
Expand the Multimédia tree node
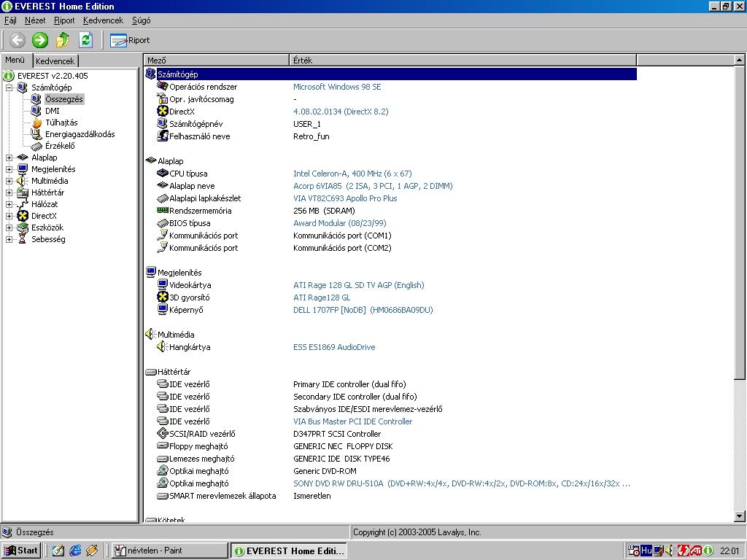9,181
